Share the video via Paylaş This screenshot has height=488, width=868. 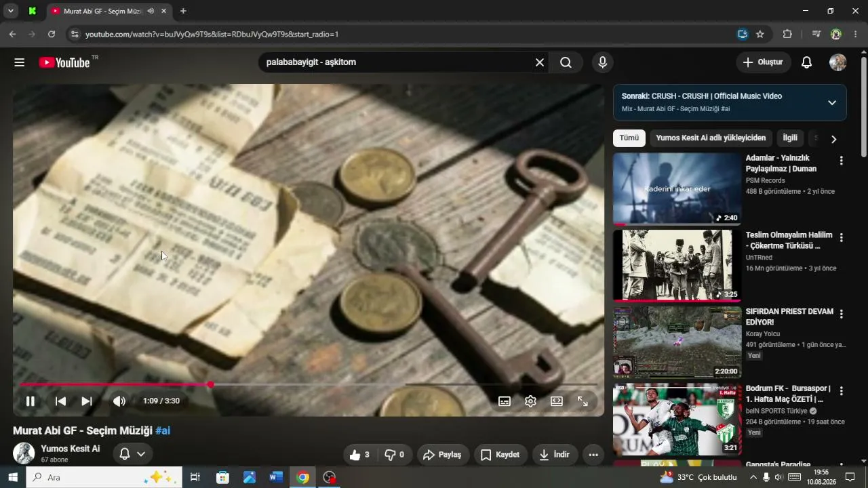[441, 455]
